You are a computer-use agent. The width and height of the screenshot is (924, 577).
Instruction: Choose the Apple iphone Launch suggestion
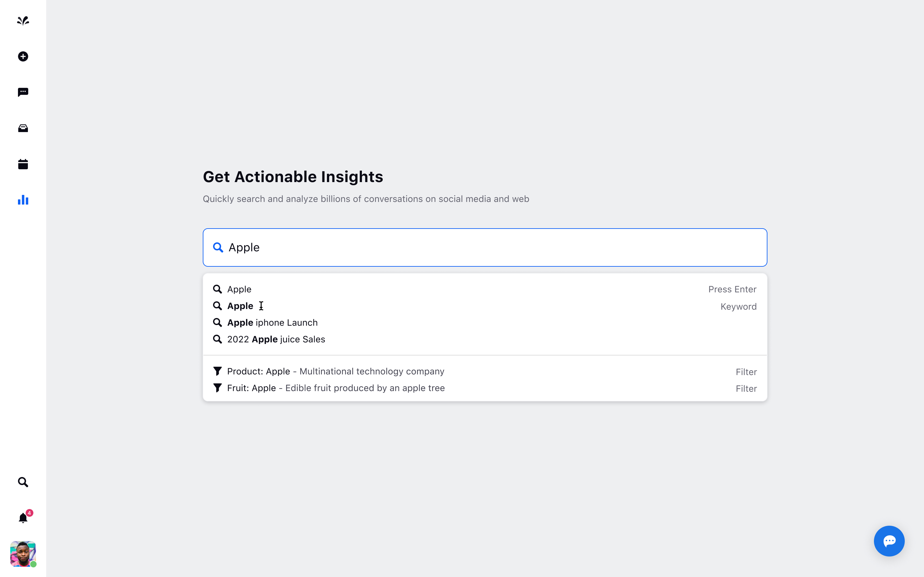point(272,322)
